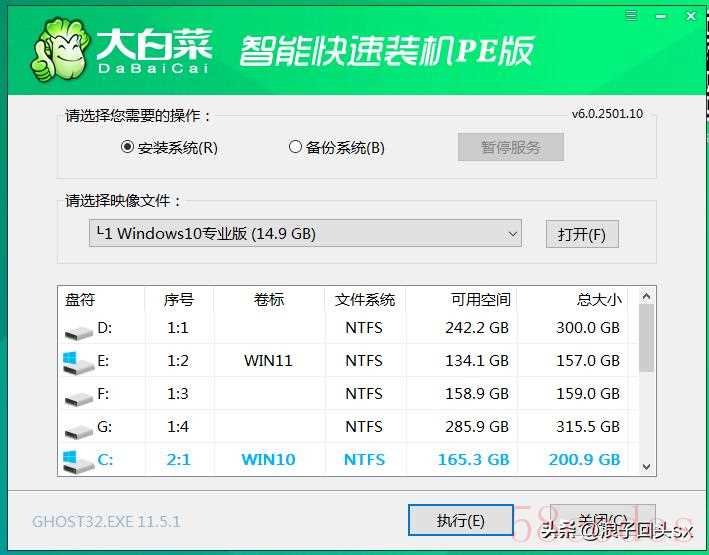Click the 157.0 GB total size cell
Viewport: 709px width, 555px height.
(x=588, y=361)
